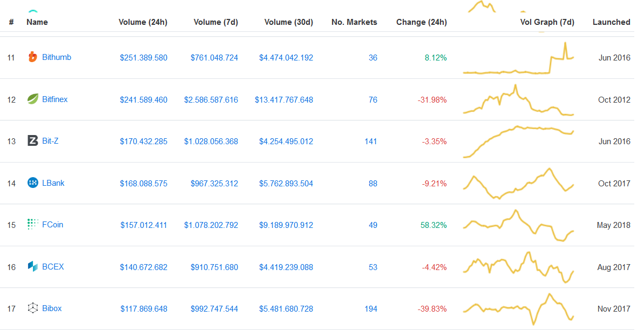Open the Bithumb exchange link
The image size is (644, 330).
pos(57,57)
